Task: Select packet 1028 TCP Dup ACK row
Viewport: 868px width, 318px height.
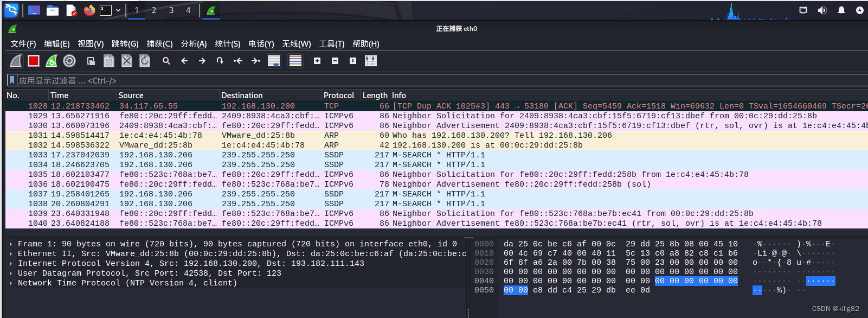Action: (x=436, y=106)
